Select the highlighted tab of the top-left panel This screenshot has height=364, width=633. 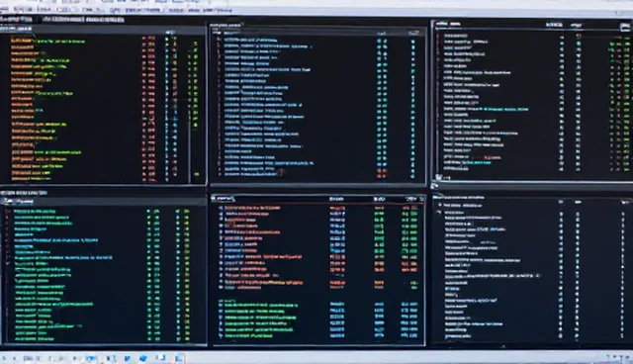click(16, 29)
